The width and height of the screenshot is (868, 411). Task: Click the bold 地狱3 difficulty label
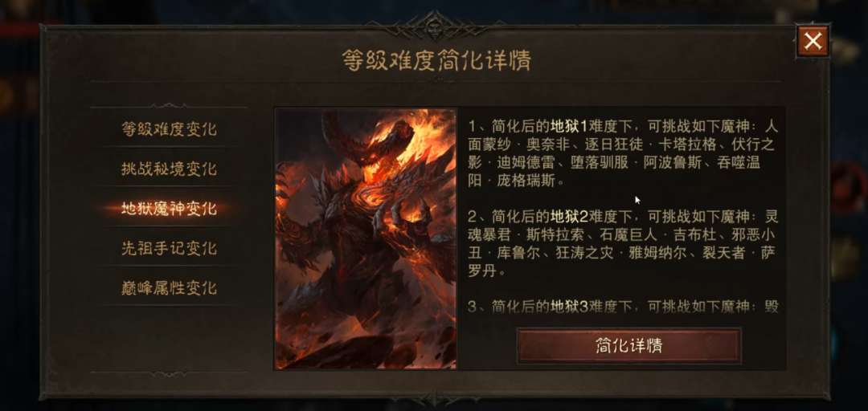[x=569, y=307]
